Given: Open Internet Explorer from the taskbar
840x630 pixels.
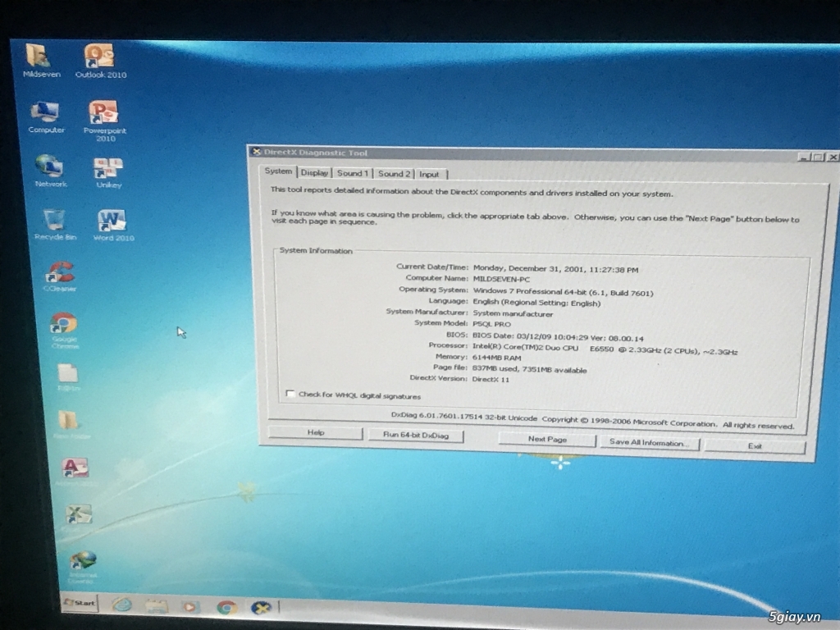Looking at the screenshot, I should (x=122, y=605).
